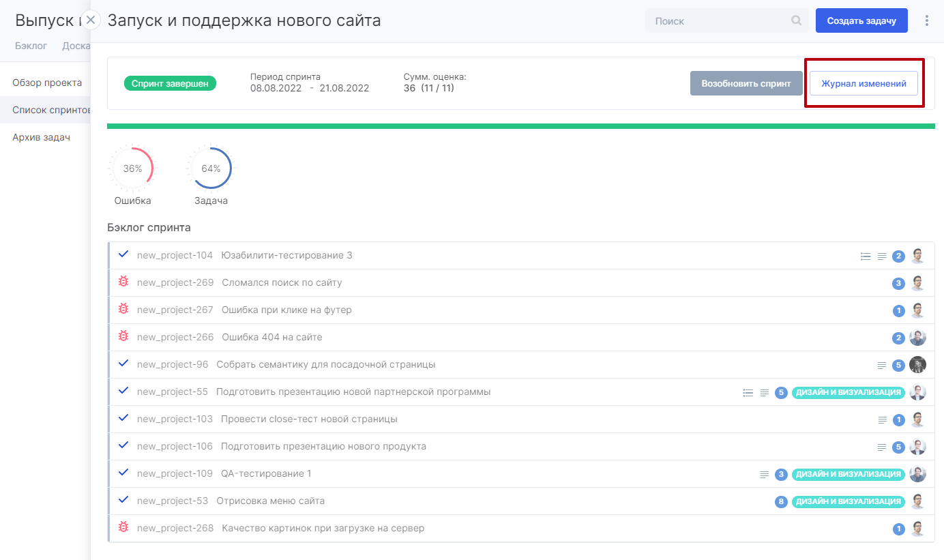Click the description icon on close-тест row
The width and height of the screenshot is (944, 560).
tap(882, 420)
